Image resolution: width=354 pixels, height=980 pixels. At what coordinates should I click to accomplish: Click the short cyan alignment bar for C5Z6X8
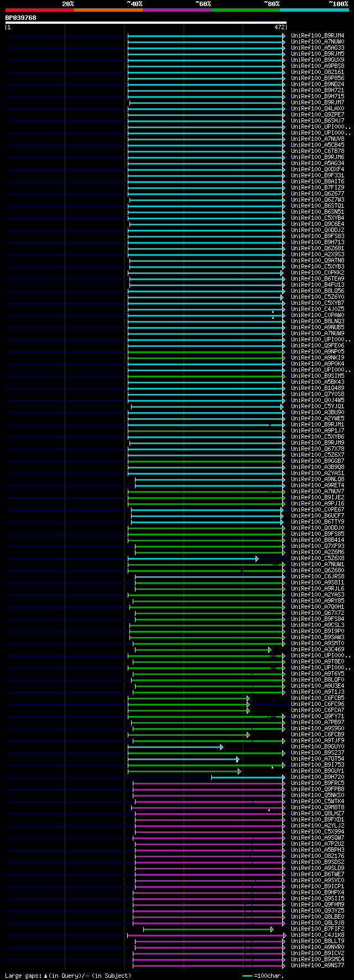[x=193, y=559]
